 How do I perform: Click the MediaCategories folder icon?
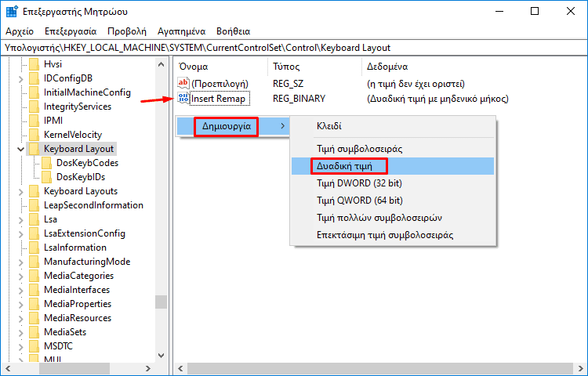34,276
